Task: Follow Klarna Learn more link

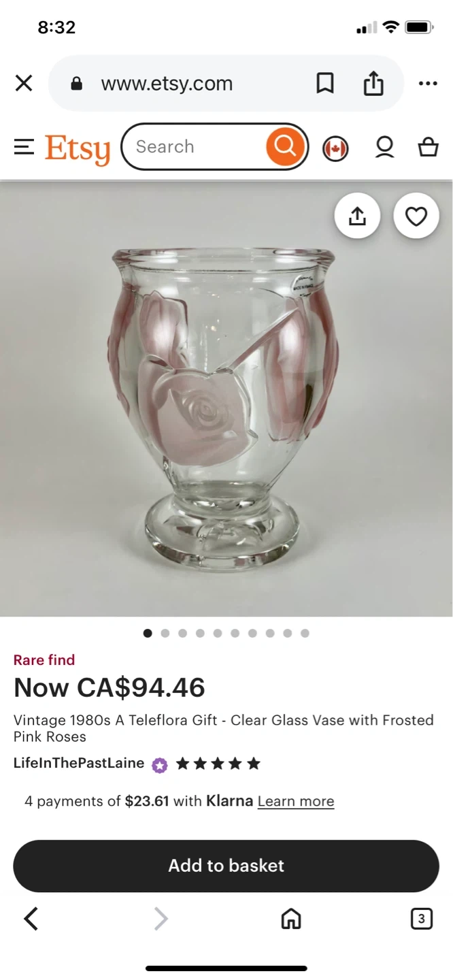Action: pyautogui.click(x=296, y=801)
